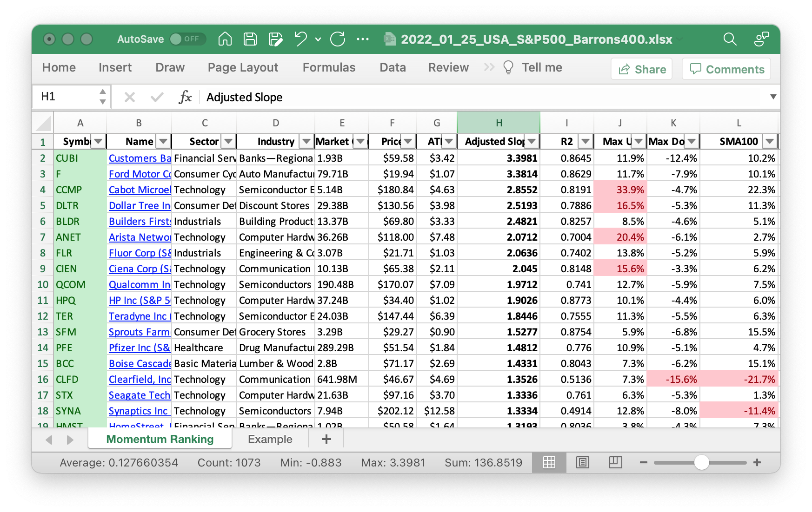Open the Draw ribbon tab
Image resolution: width=812 pixels, height=512 pixels.
(170, 68)
